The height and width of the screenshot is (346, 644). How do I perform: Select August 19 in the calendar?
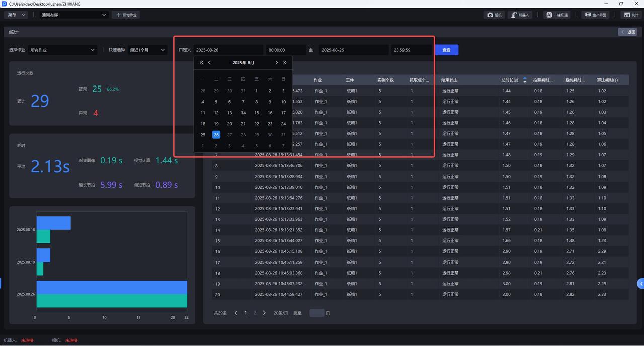coord(216,124)
